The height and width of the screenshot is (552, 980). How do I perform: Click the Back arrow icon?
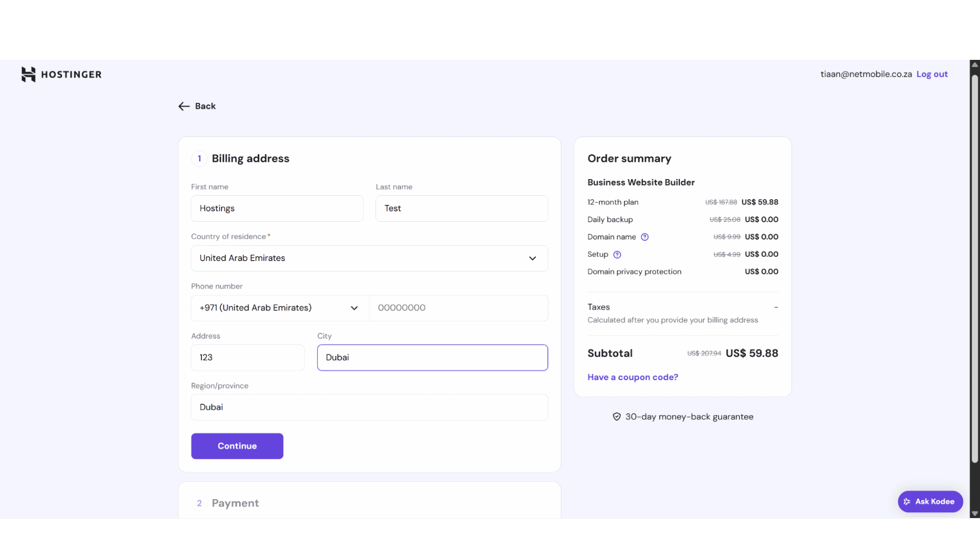184,106
